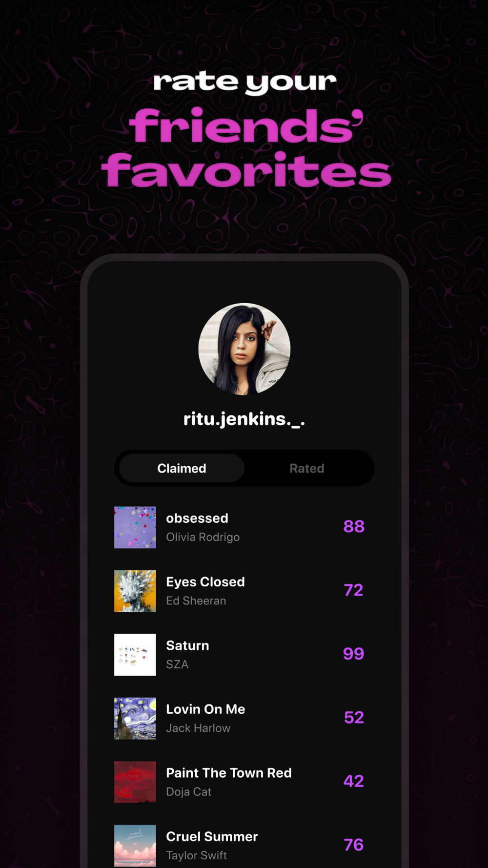Image resolution: width=488 pixels, height=868 pixels.
Task: Select the Lovin On Me title
Action: 205,709
